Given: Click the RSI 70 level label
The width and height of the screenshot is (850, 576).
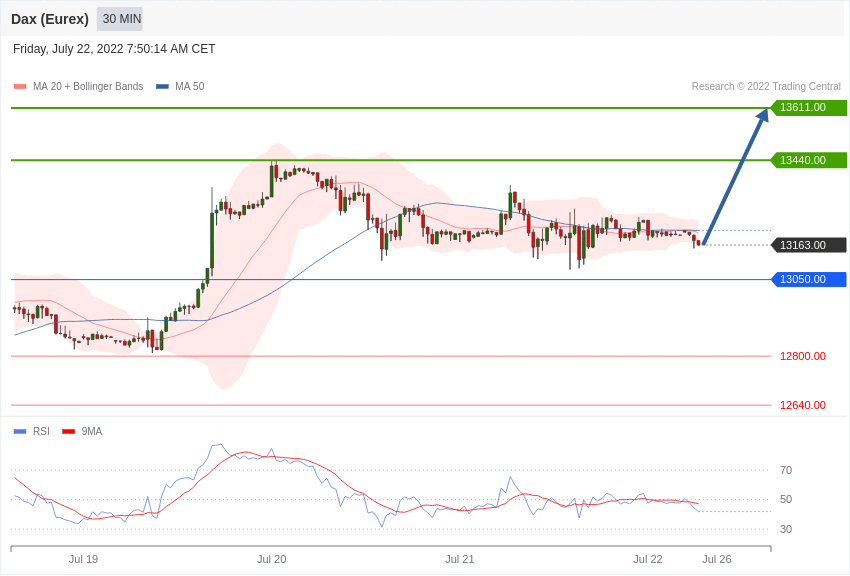Looking at the screenshot, I should tap(786, 470).
